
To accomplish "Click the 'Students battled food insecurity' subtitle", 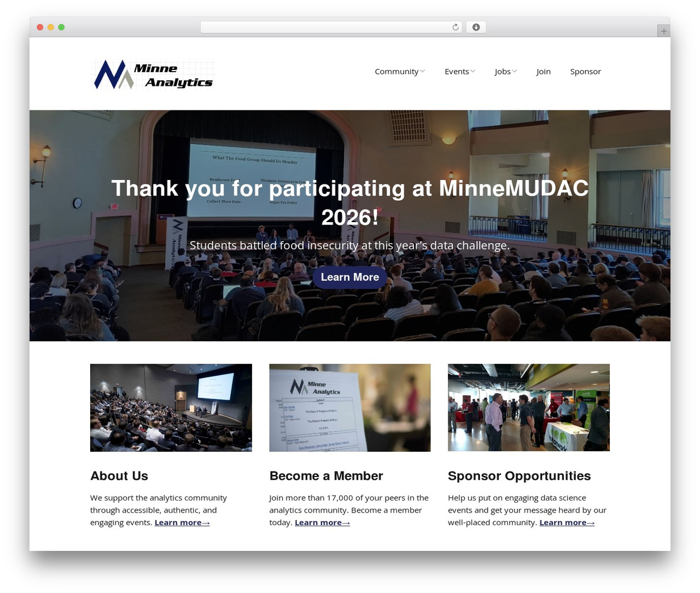I will pyautogui.click(x=350, y=246).
